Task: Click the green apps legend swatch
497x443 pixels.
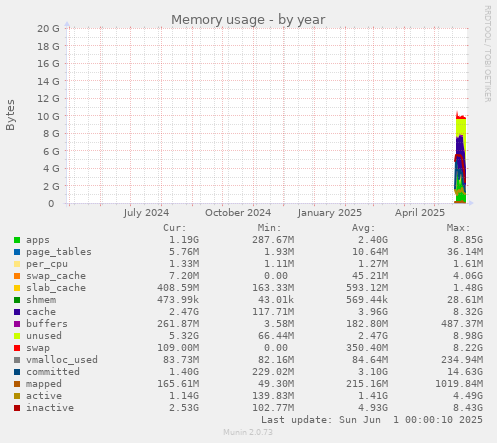Action: [x=17, y=240]
